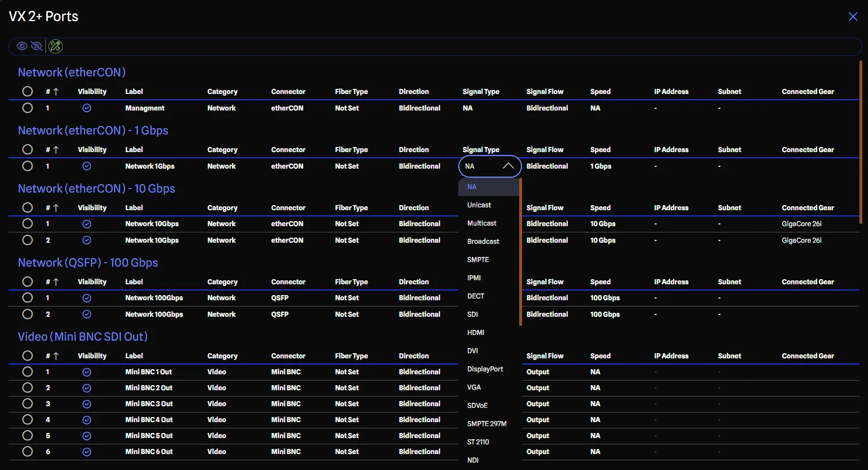
Task: Click the Managment label cell
Action: (145, 108)
